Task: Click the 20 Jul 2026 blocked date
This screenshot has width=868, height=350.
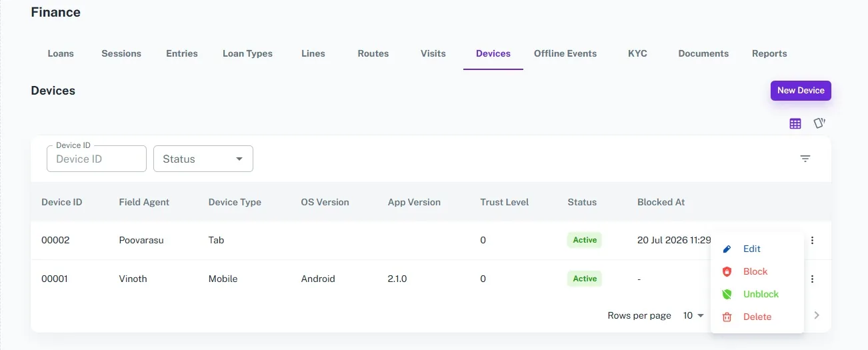Action: (x=674, y=241)
